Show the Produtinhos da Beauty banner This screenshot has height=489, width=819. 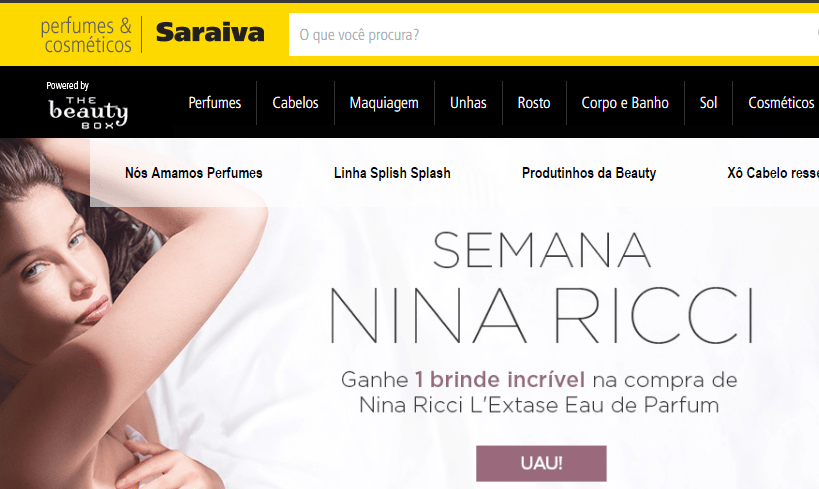point(589,173)
